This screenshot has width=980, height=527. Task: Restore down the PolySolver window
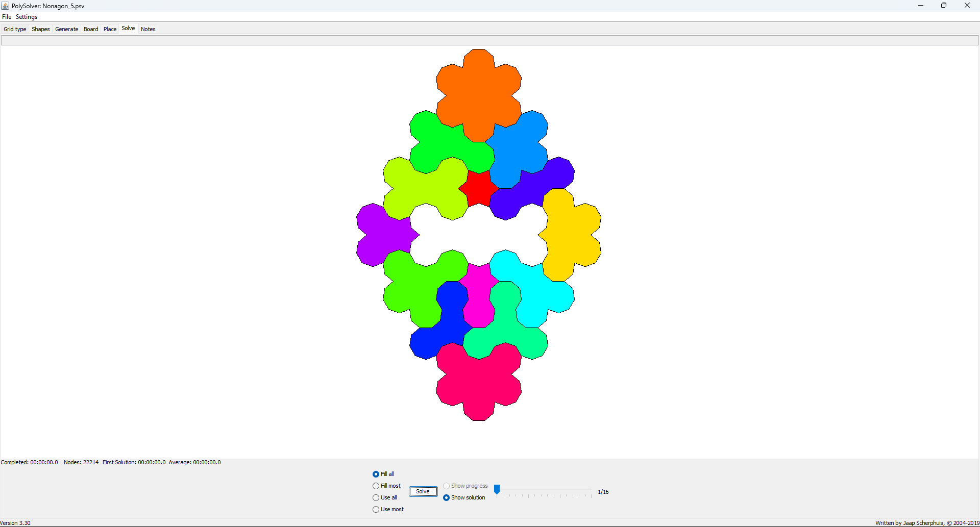[944, 6]
